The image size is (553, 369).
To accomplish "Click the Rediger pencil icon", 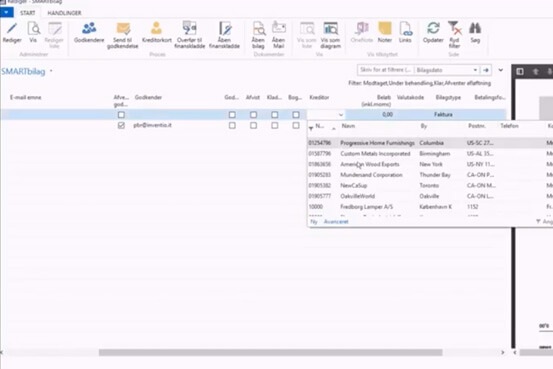I will pyautogui.click(x=12, y=28).
